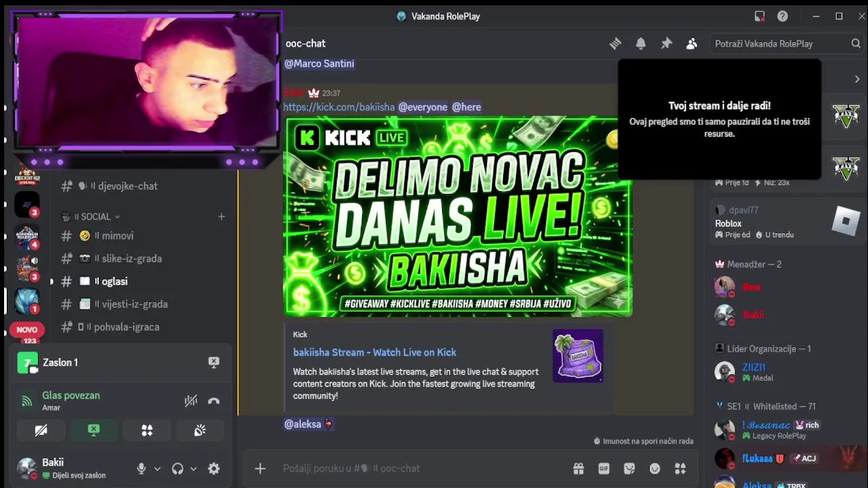Click the plus attachment button
868x488 pixels.
[260, 468]
